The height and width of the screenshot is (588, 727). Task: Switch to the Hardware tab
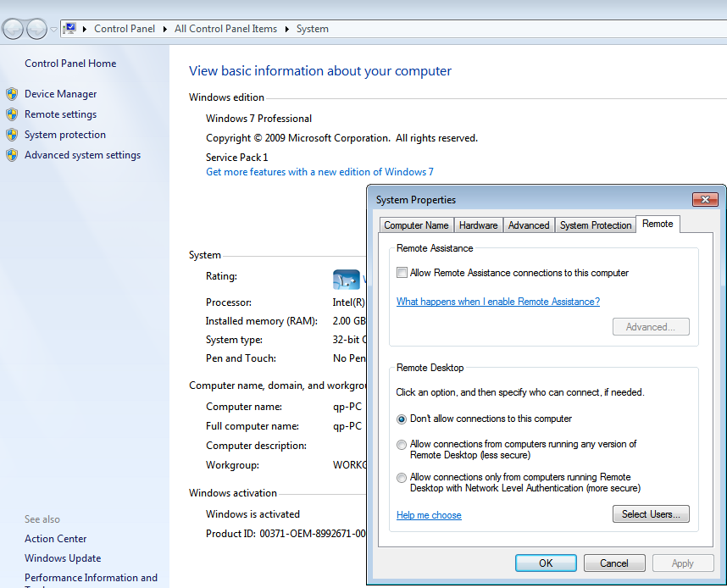tap(479, 225)
